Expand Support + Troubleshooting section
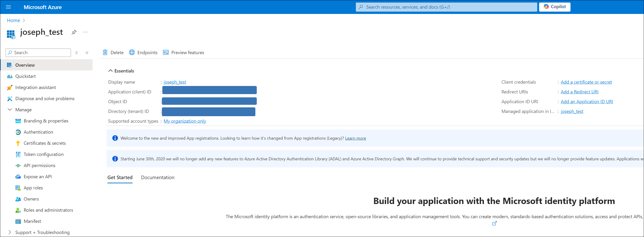The height and width of the screenshot is (237, 644). click(10, 232)
